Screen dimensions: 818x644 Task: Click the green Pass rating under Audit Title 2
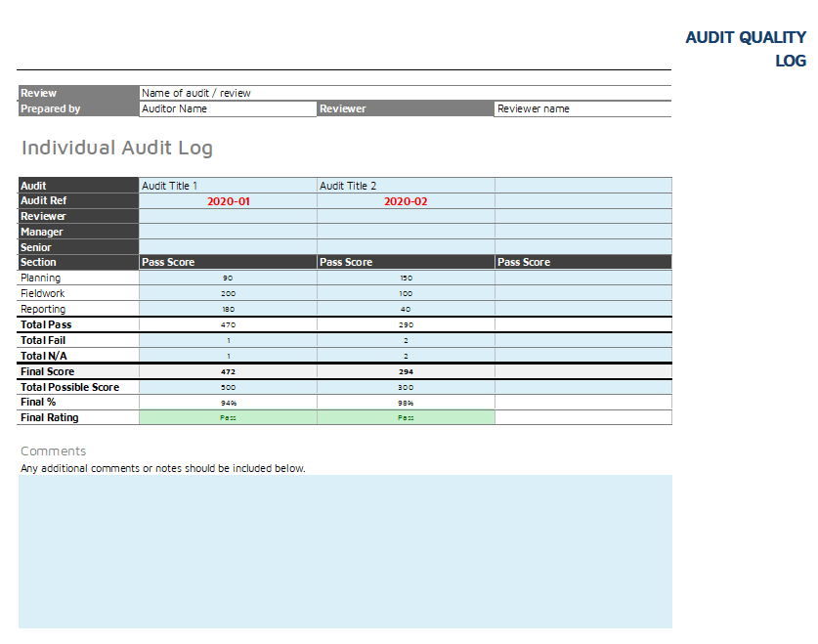pos(405,417)
